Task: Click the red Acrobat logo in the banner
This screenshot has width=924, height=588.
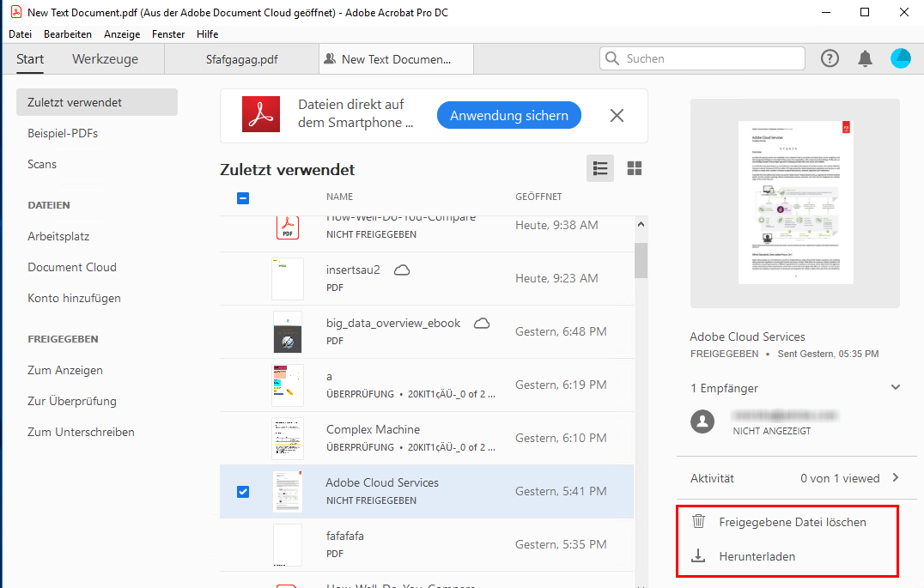Action: click(261, 114)
